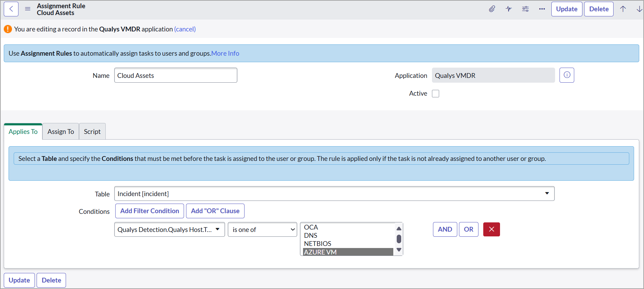Image resolution: width=644 pixels, height=289 pixels.
Task: Click the values list scrollbar thumb
Action: point(399,239)
